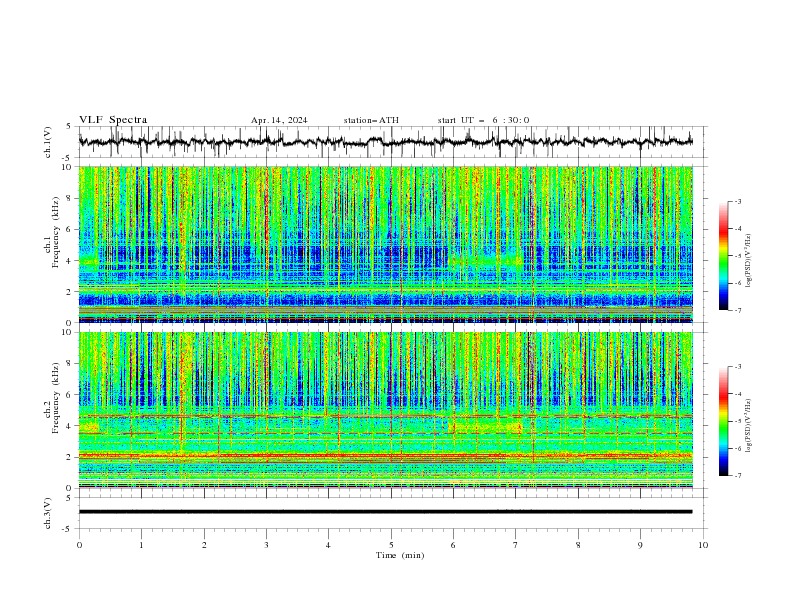
Task: Click the flat ch.3 voltage trace
Action: pos(385,512)
